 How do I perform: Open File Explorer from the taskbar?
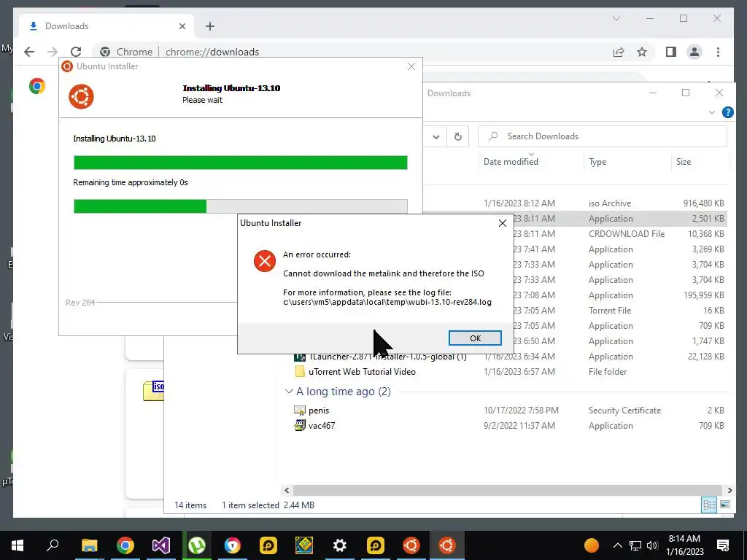point(89,545)
